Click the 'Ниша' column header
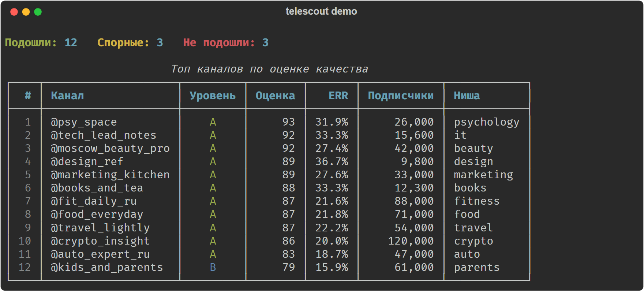The height and width of the screenshot is (294, 644). tap(467, 96)
